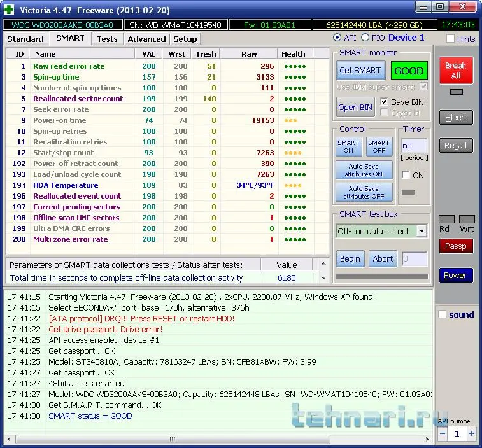Click the Get SMART button
This screenshot has width=482, height=448.
pos(360,71)
